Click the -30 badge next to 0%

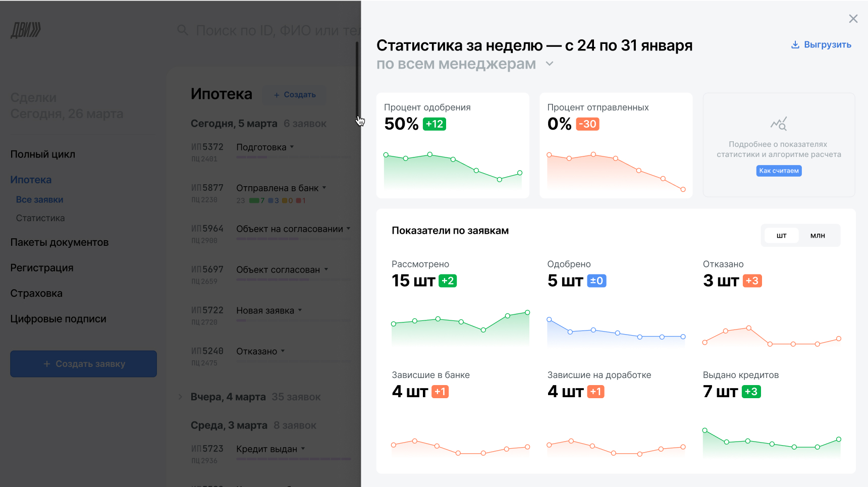pyautogui.click(x=587, y=124)
